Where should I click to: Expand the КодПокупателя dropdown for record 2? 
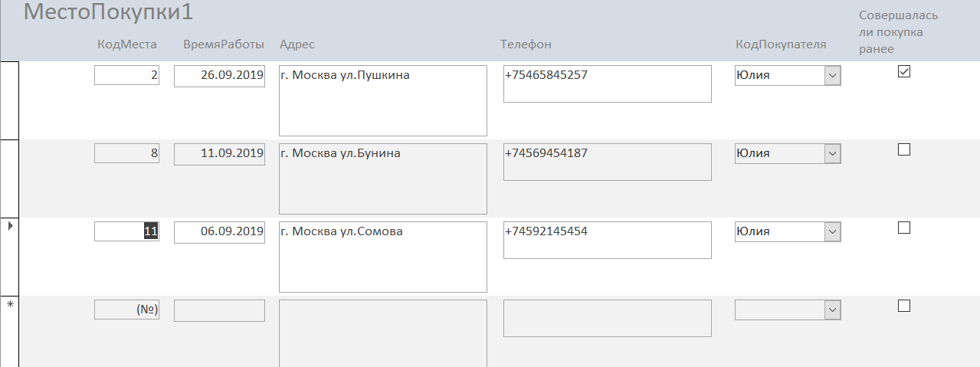pyautogui.click(x=832, y=75)
